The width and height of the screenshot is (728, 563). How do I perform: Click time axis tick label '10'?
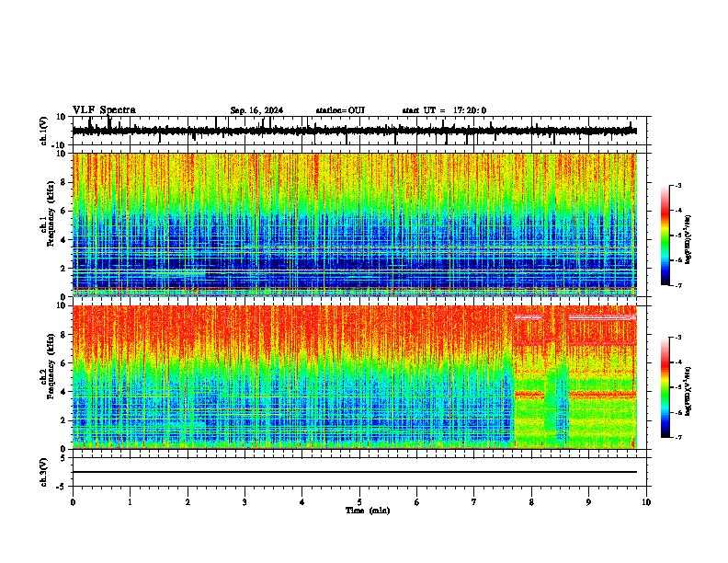tap(646, 502)
